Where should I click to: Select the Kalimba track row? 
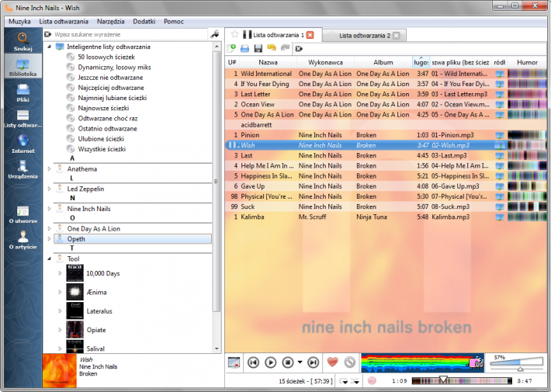click(x=386, y=217)
